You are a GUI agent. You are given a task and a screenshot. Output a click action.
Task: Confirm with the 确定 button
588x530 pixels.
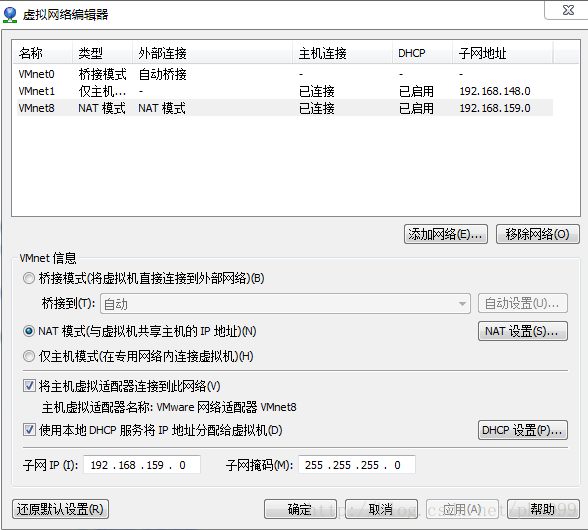[300, 509]
